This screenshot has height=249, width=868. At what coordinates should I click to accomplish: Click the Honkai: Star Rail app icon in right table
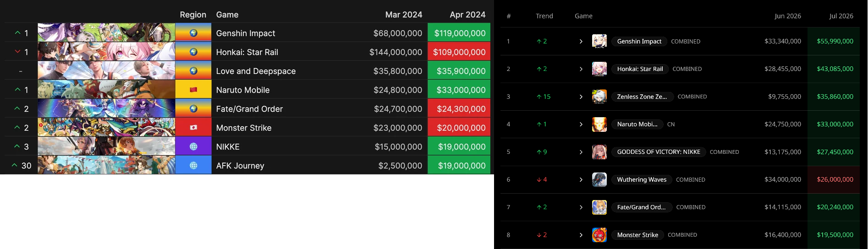tap(599, 69)
